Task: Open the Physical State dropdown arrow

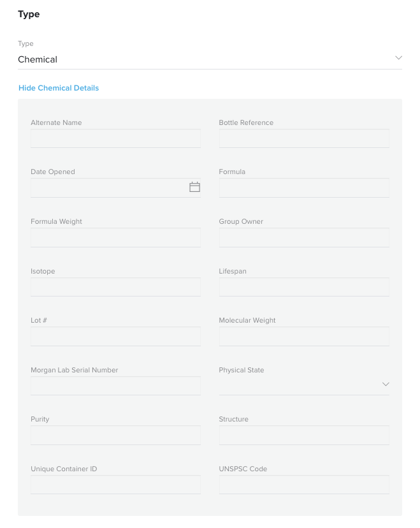Action: (386, 385)
